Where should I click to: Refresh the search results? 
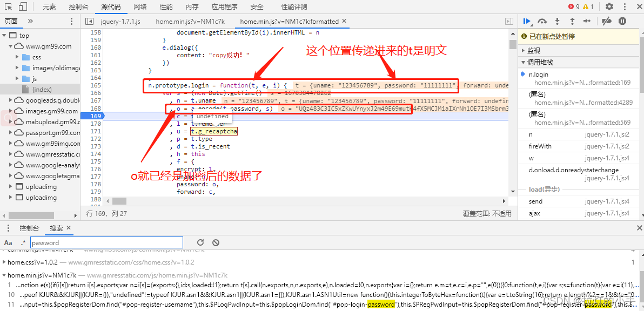(200, 242)
